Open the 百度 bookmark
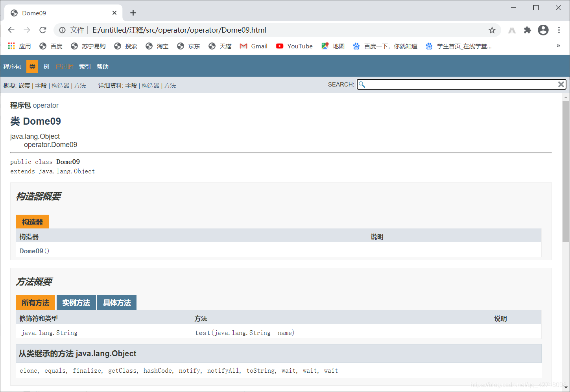 pos(51,46)
